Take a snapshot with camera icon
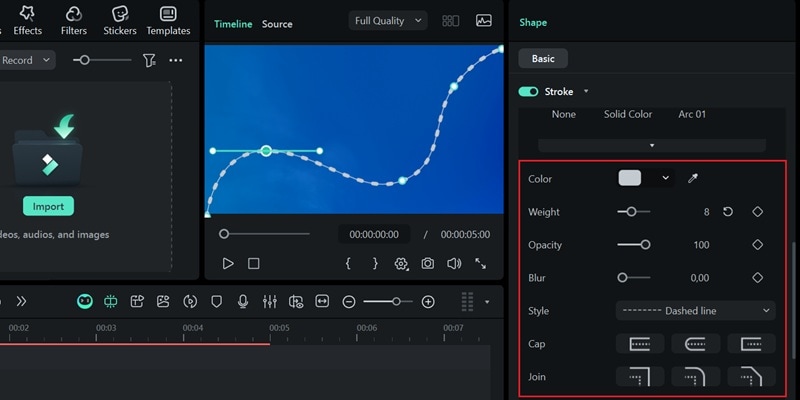This screenshot has height=400, width=800. tap(428, 263)
